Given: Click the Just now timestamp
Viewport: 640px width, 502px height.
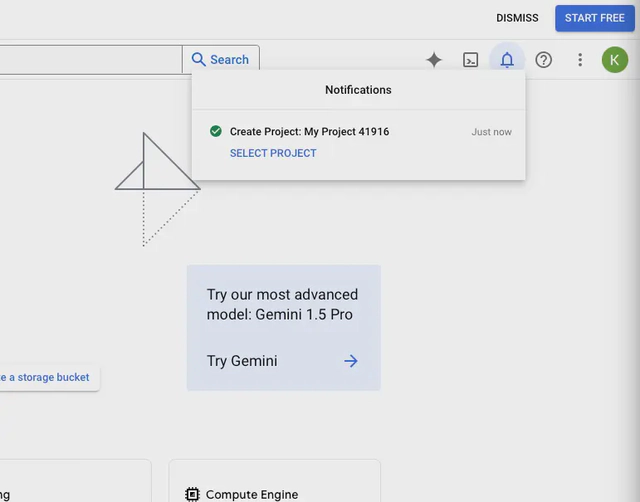Looking at the screenshot, I should [x=491, y=132].
